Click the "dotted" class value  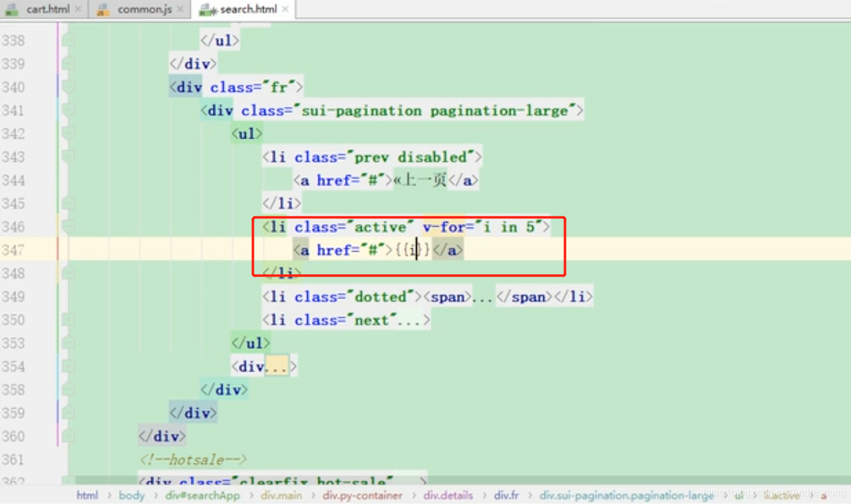point(381,297)
